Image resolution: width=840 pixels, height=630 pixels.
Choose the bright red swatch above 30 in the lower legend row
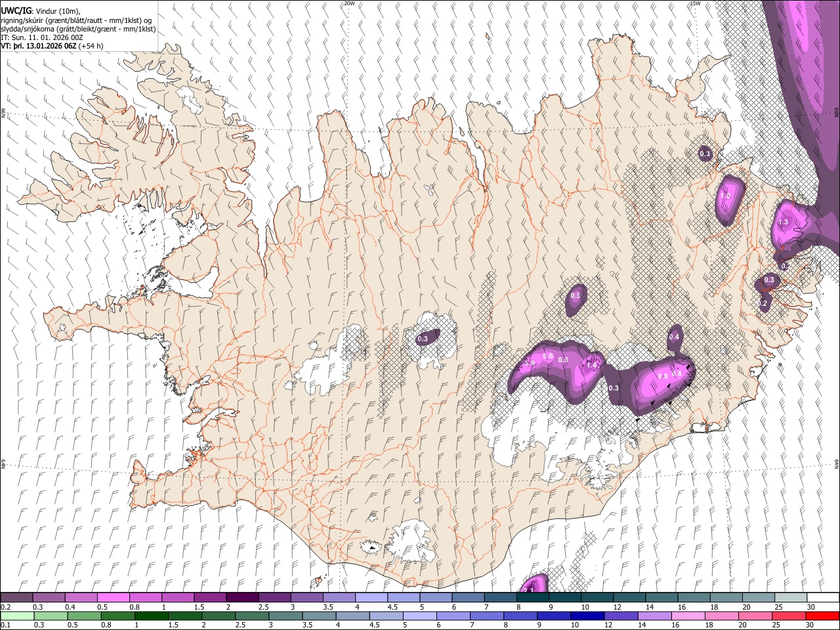tap(822, 616)
